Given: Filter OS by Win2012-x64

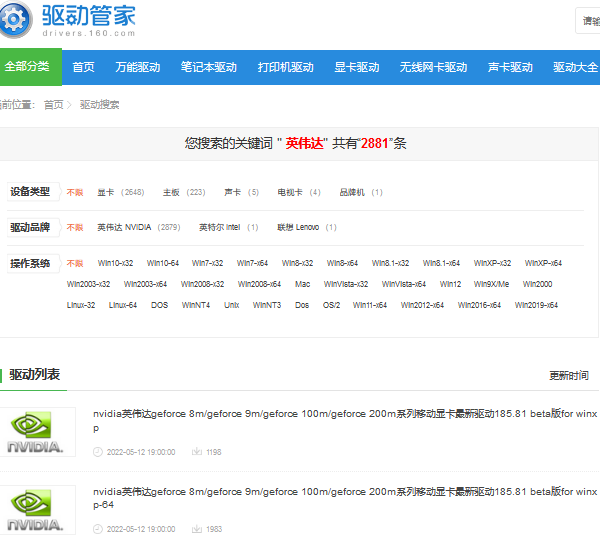Looking at the screenshot, I should [422, 305].
